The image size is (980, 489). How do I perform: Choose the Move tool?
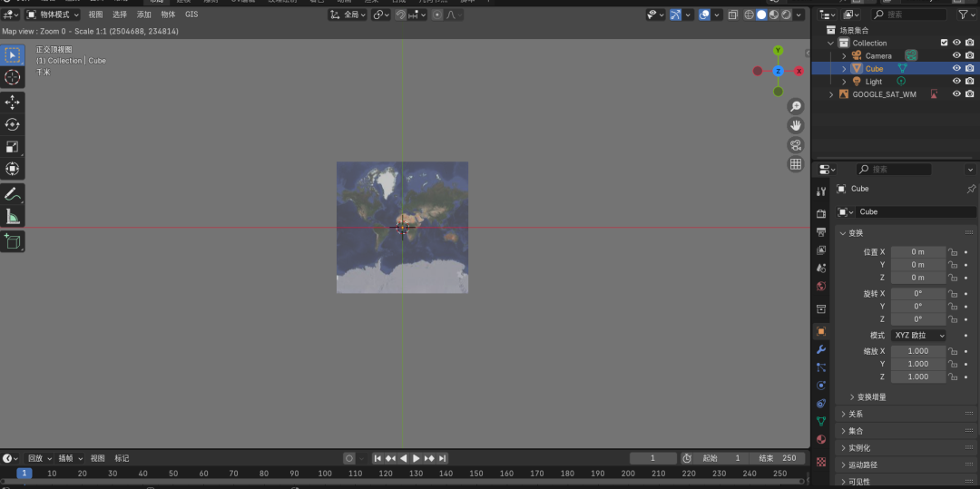coord(13,103)
